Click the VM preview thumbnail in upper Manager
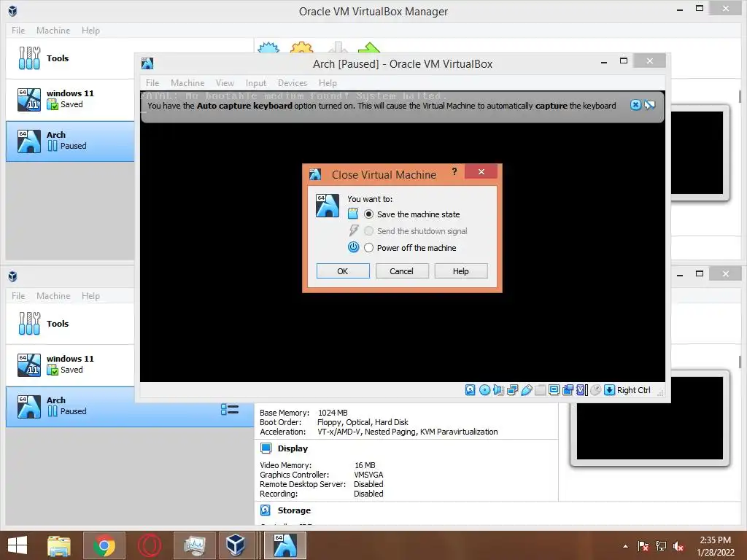 pos(700,153)
